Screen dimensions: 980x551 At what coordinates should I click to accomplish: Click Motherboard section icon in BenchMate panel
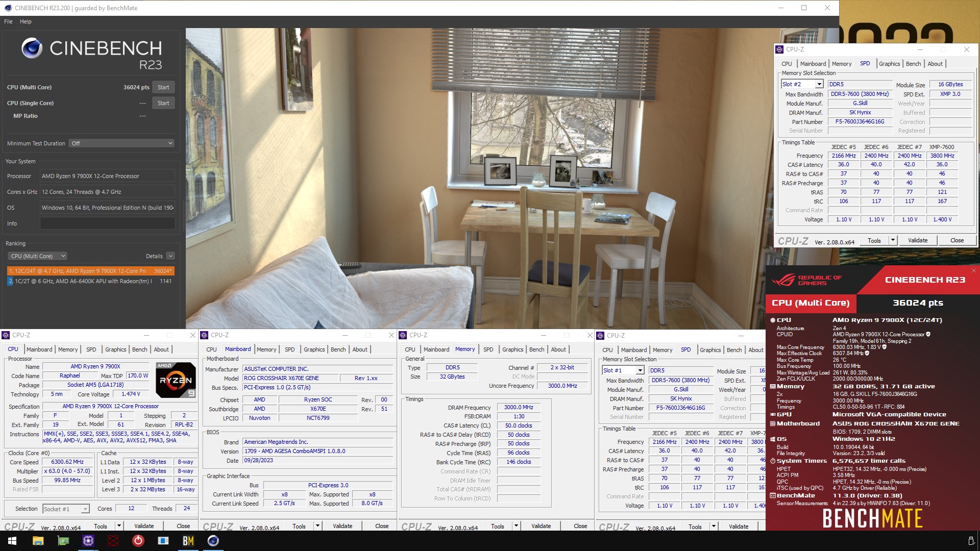tap(773, 423)
